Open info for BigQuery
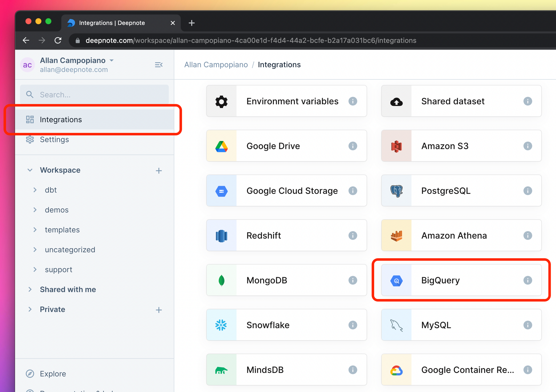556x392 pixels. tap(527, 280)
